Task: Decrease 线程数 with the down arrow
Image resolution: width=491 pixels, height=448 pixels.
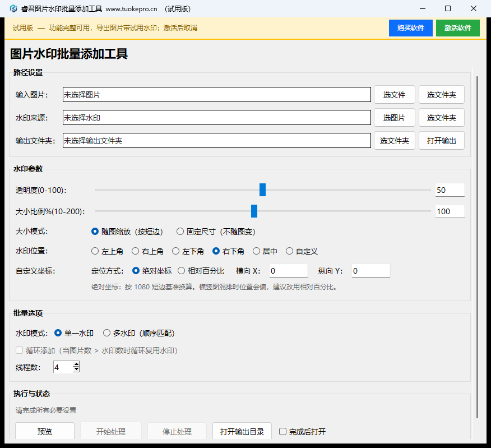Action: [x=76, y=370]
